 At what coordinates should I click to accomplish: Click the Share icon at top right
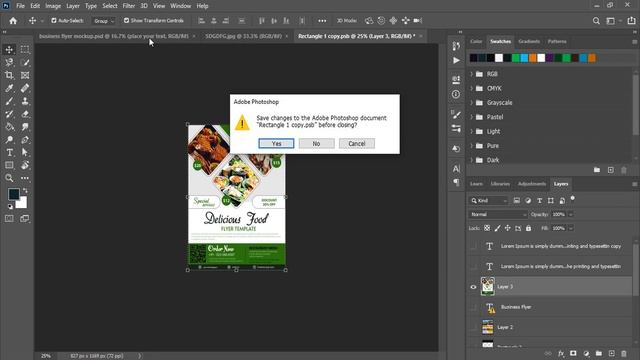click(631, 20)
